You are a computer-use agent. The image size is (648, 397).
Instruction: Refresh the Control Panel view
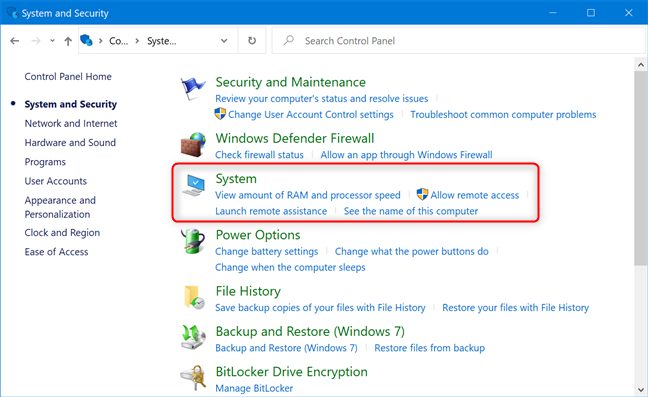click(x=252, y=40)
